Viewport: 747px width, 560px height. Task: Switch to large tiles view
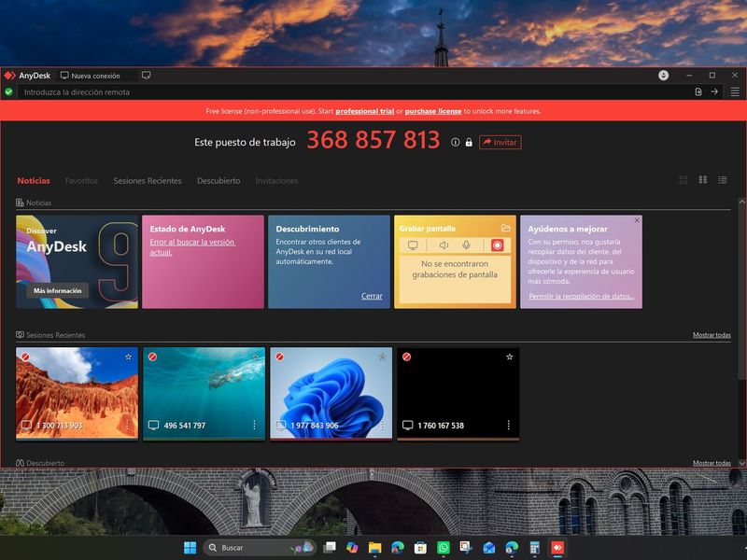tap(703, 179)
